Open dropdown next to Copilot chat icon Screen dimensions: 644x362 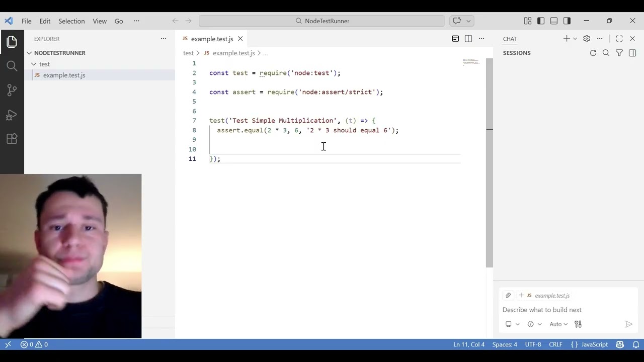(x=468, y=21)
